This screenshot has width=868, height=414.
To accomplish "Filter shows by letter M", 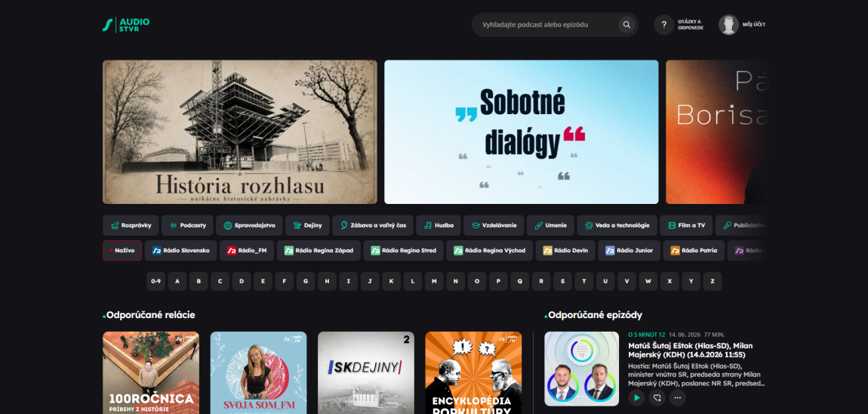I will 434,281.
